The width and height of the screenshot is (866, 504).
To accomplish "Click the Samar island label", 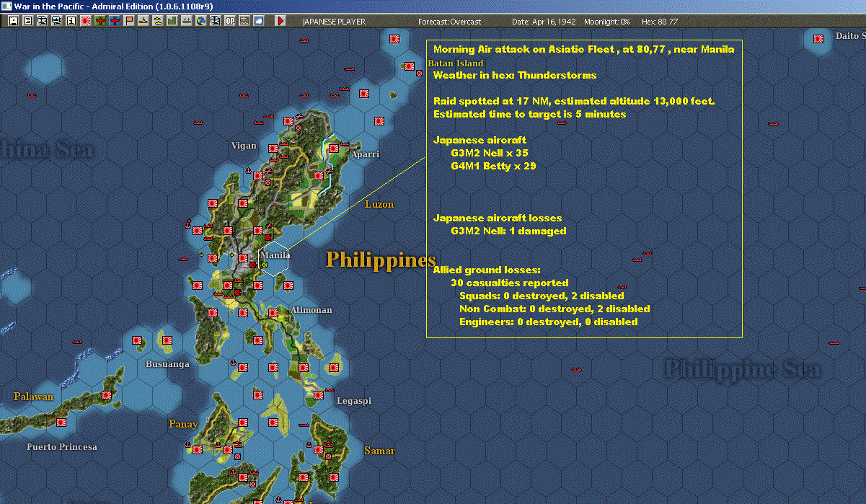I will click(x=379, y=451).
